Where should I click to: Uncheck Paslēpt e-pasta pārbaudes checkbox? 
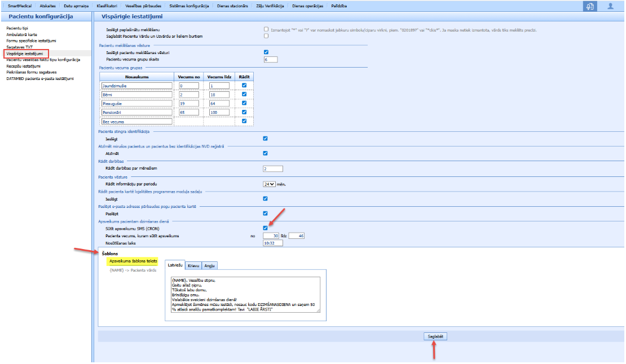point(266,214)
